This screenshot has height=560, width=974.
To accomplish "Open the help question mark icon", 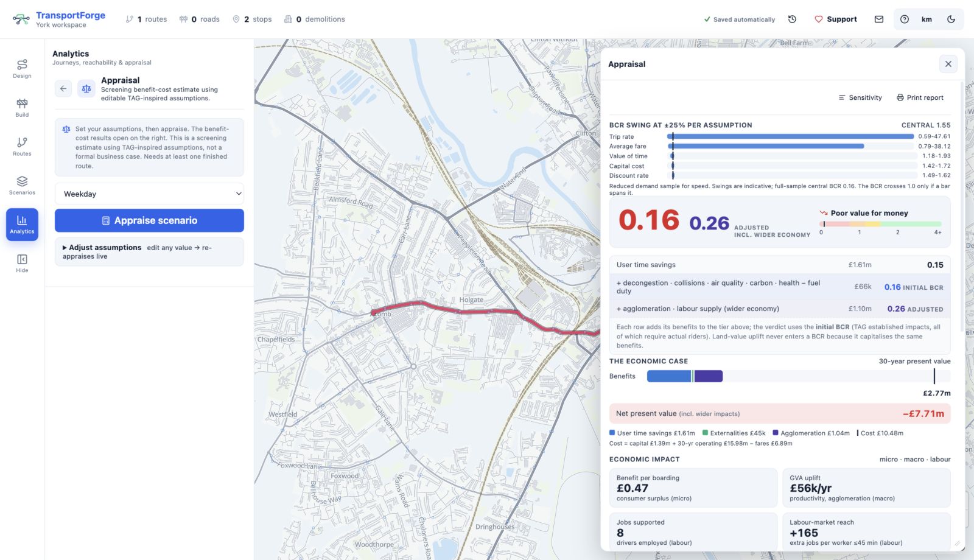I will coord(905,19).
